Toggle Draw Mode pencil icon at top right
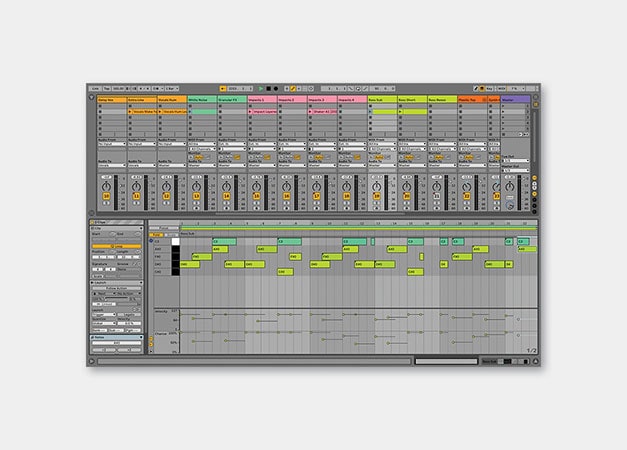The image size is (627, 450). coord(476,88)
